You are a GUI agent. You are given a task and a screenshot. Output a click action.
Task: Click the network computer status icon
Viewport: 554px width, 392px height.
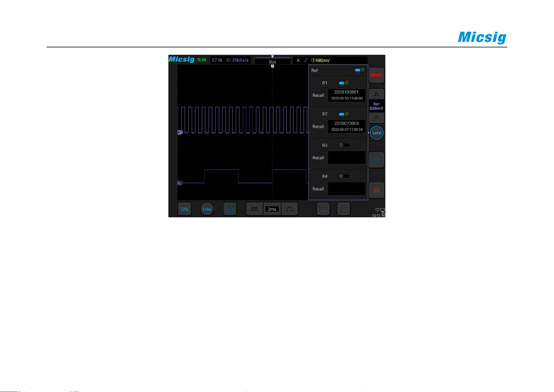(x=383, y=210)
